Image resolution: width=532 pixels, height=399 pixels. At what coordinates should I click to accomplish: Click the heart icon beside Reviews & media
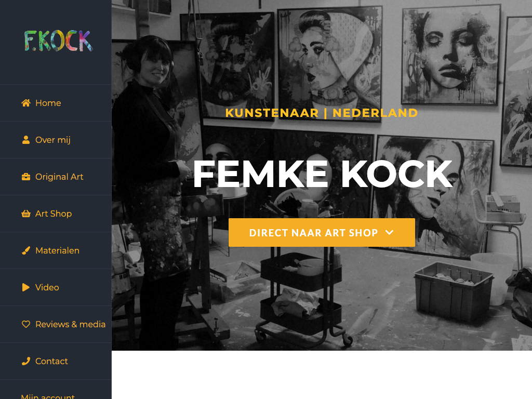26,324
